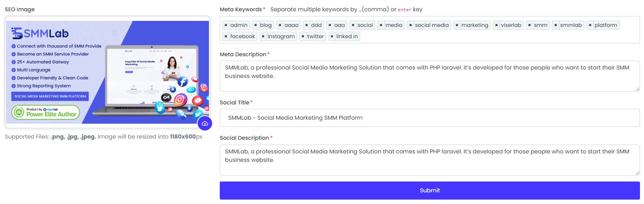Submit the SEO configuration form
The height and width of the screenshot is (204, 644).
(x=429, y=190)
